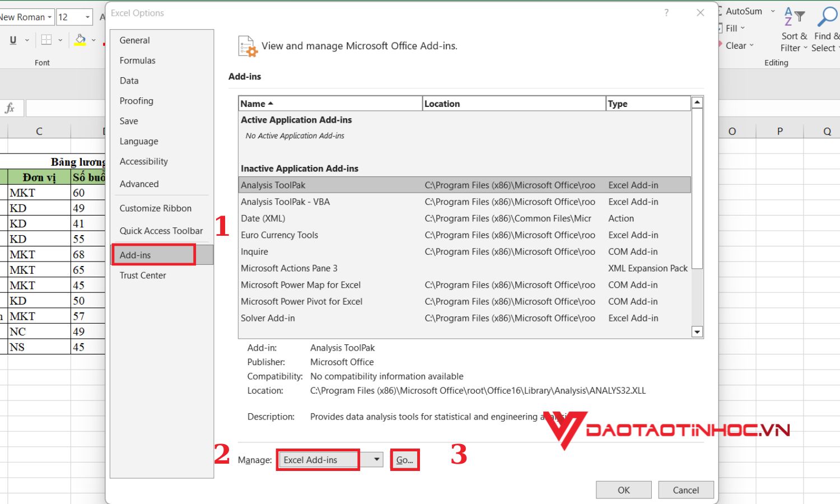The height and width of the screenshot is (504, 840).
Task: Click the worksheet cell containing 41
Action: (x=88, y=223)
